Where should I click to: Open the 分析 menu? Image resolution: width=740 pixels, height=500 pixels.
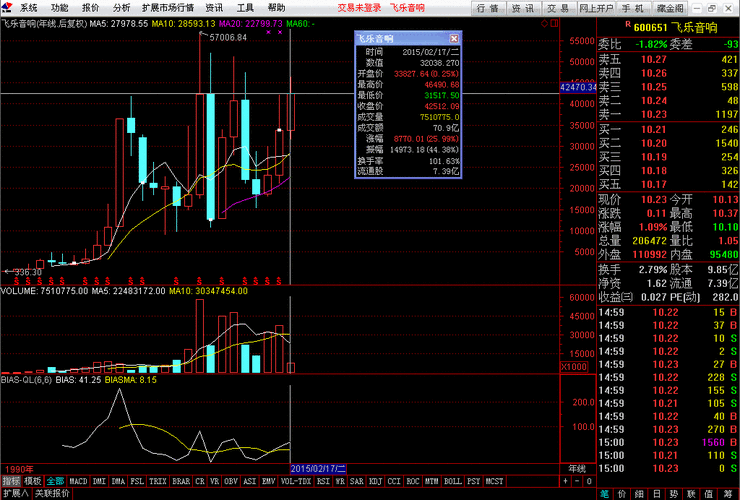pyautogui.click(x=122, y=8)
